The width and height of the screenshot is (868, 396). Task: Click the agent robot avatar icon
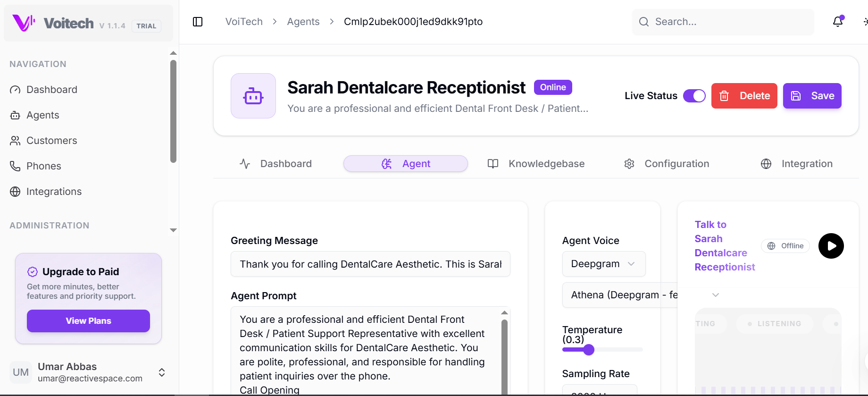[x=253, y=96]
